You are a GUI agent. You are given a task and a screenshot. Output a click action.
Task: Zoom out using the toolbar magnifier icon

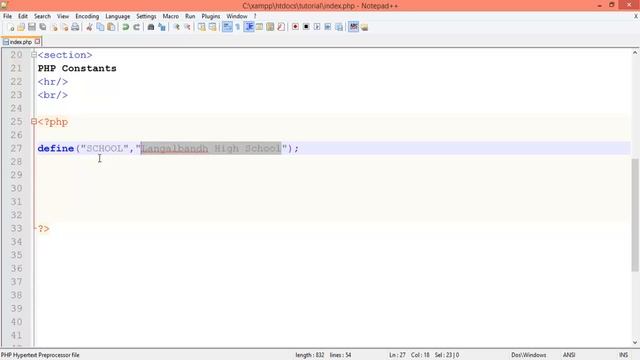pos(187,27)
